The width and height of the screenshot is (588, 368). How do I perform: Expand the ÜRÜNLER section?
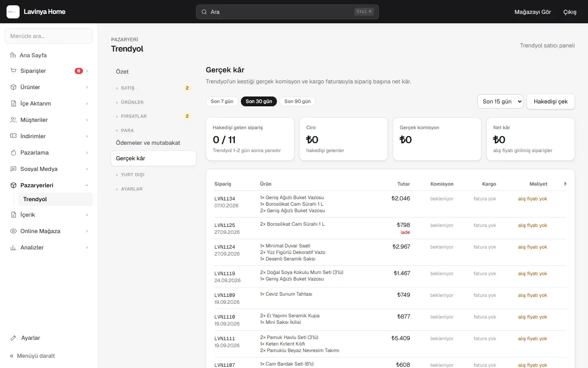click(x=154, y=102)
